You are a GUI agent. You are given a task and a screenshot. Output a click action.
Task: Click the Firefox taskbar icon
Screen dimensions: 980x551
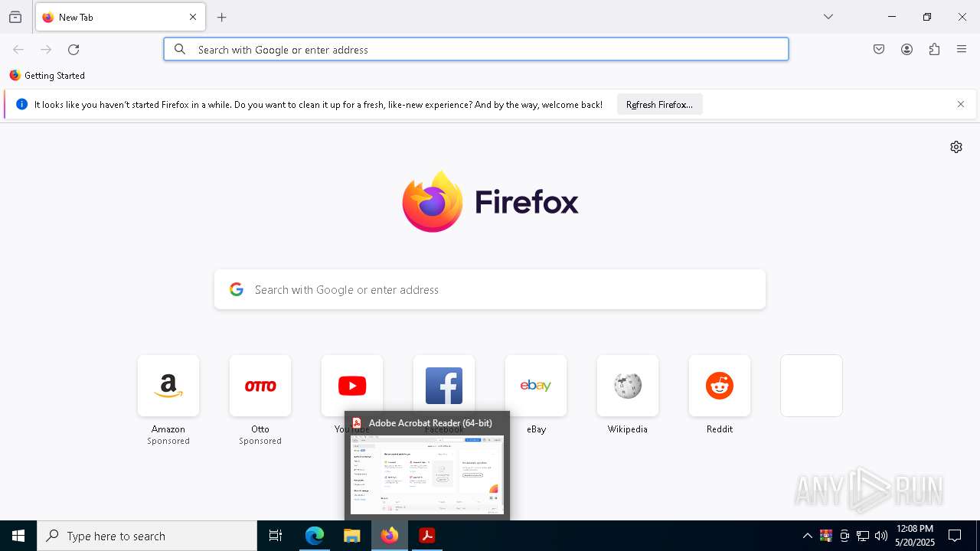pos(390,536)
